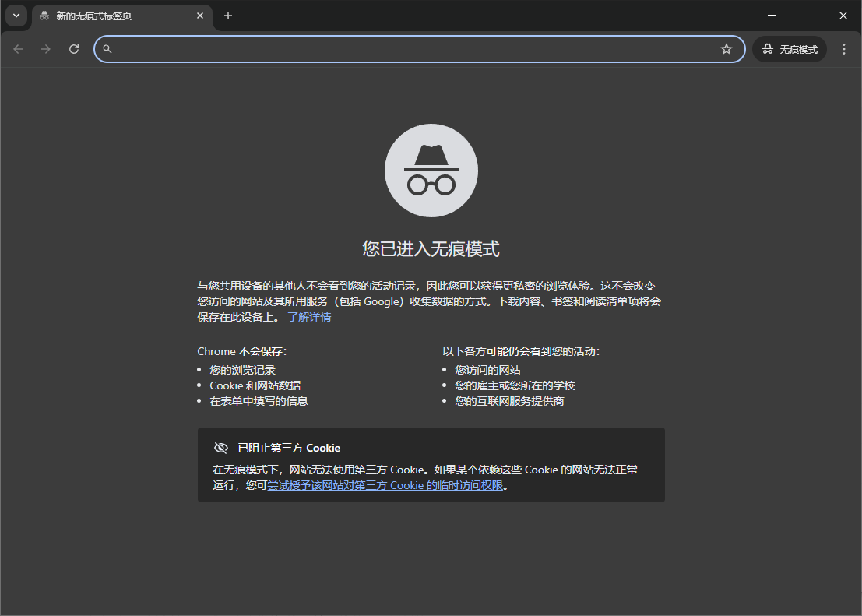This screenshot has height=616, width=862.
Task: Click inside the address bar input field
Action: click(389, 48)
